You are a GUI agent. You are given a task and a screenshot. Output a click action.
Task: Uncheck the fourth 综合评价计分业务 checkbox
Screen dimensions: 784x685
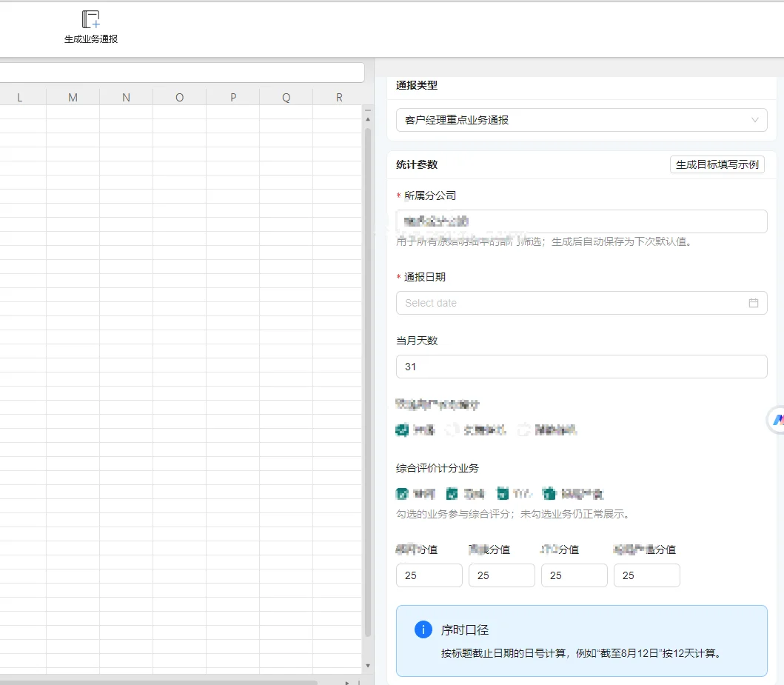coord(549,494)
